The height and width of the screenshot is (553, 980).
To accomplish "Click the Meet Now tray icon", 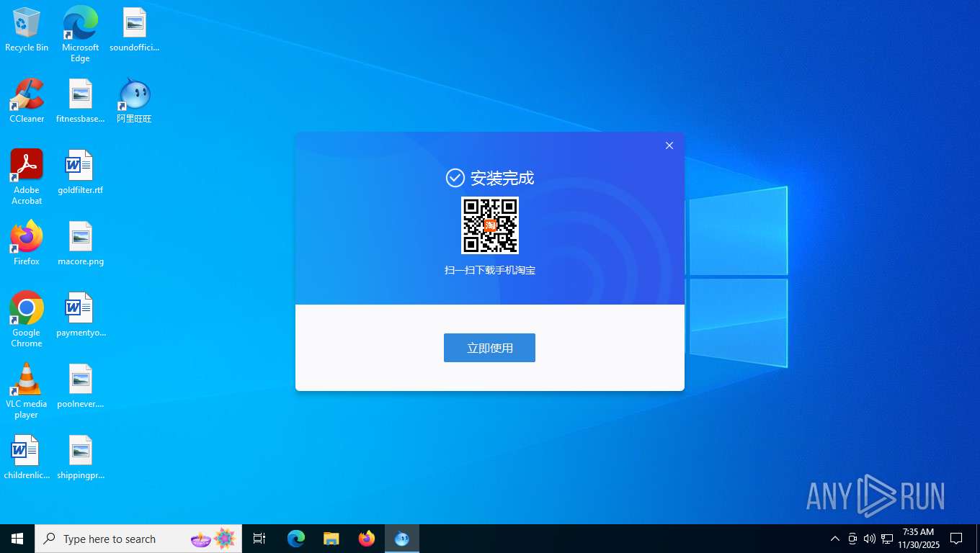I will 852,539.
